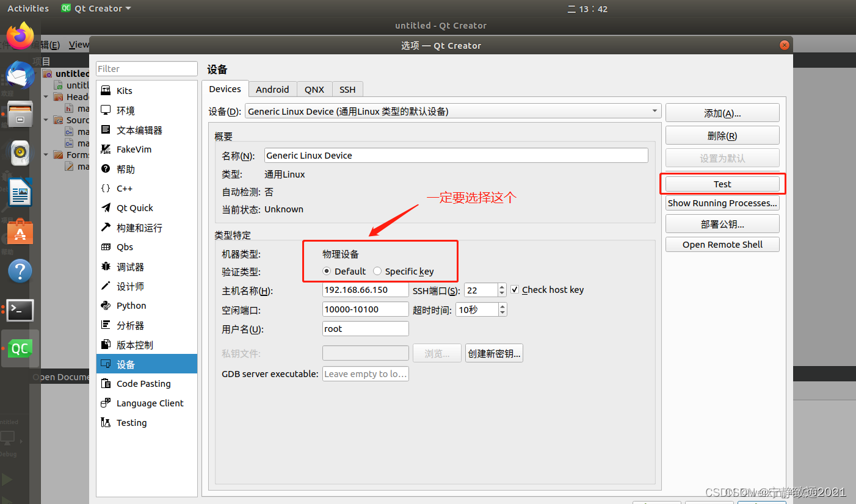Screen dimensions: 856x504
Task: Decrease the 超时时间 timeout value
Action: point(502,313)
